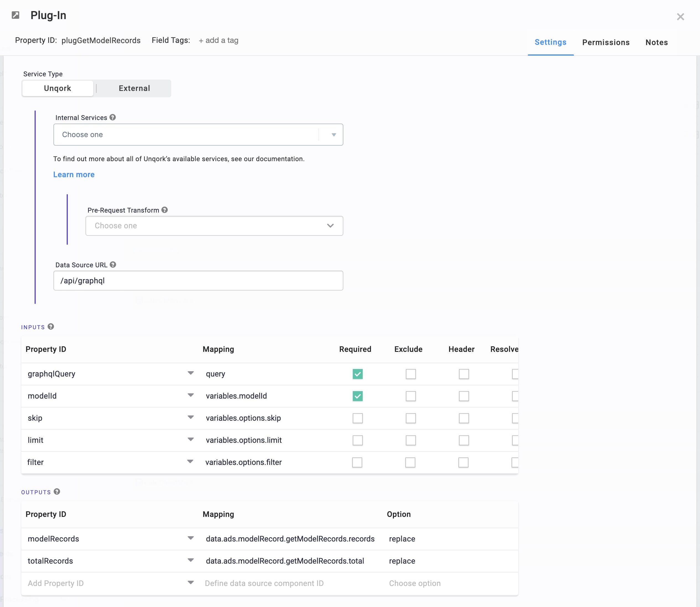Open the Internal Services help icon
This screenshot has width=700, height=607.
[x=113, y=117]
